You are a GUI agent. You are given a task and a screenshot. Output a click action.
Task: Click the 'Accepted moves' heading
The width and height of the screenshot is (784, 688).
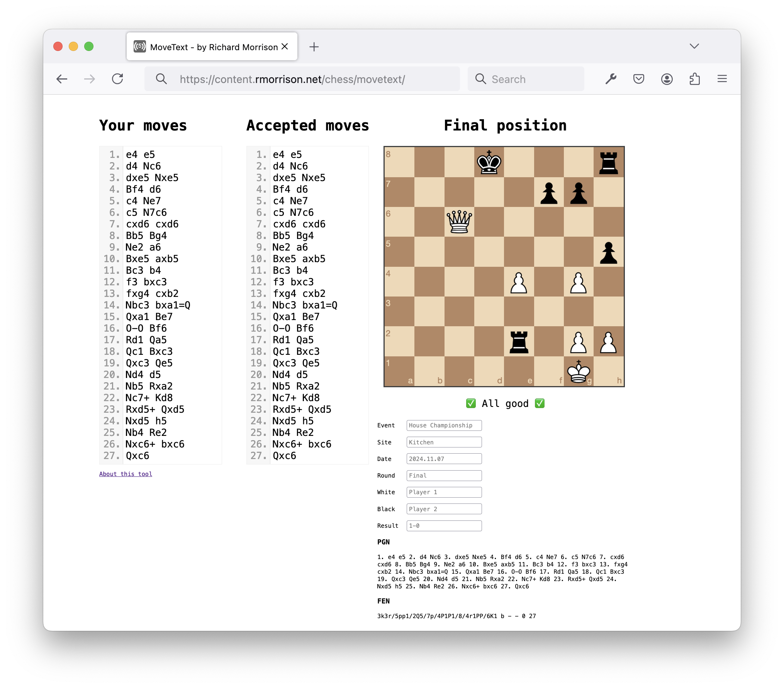(x=308, y=125)
